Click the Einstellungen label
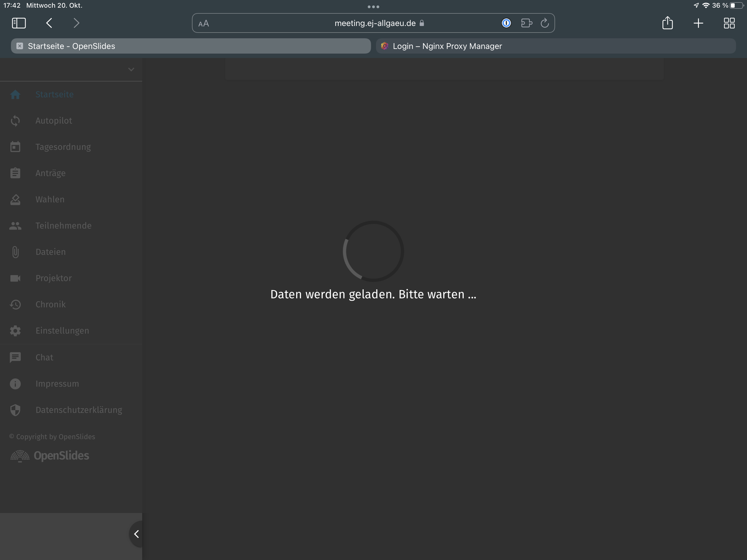The height and width of the screenshot is (560, 747). pyautogui.click(x=62, y=331)
